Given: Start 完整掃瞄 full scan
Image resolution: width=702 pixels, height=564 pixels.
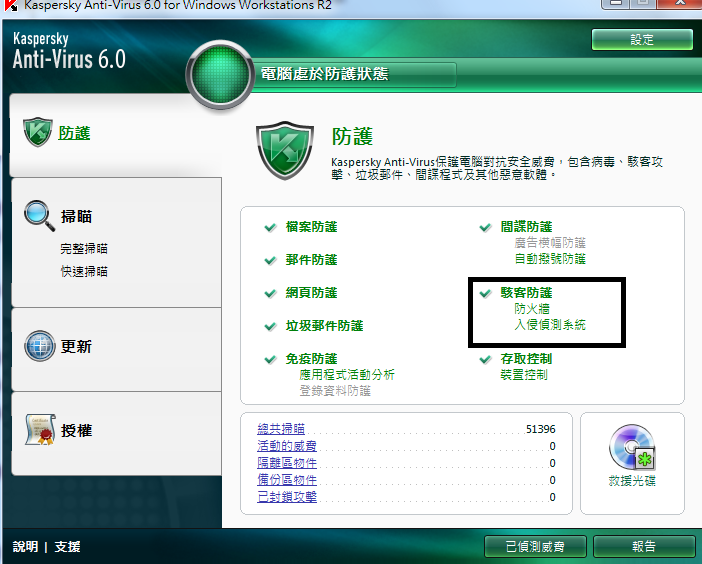Looking at the screenshot, I should (x=84, y=248).
